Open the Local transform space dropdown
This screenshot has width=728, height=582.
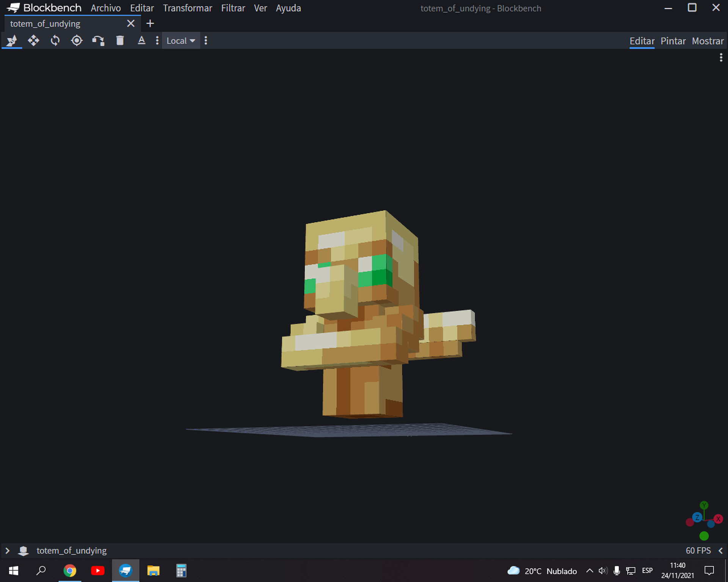tap(180, 41)
